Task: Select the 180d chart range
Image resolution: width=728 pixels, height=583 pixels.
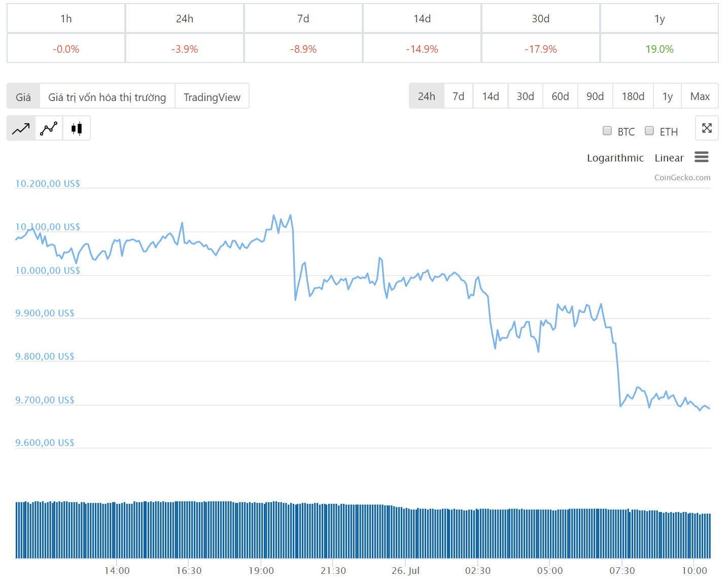Action: click(633, 96)
